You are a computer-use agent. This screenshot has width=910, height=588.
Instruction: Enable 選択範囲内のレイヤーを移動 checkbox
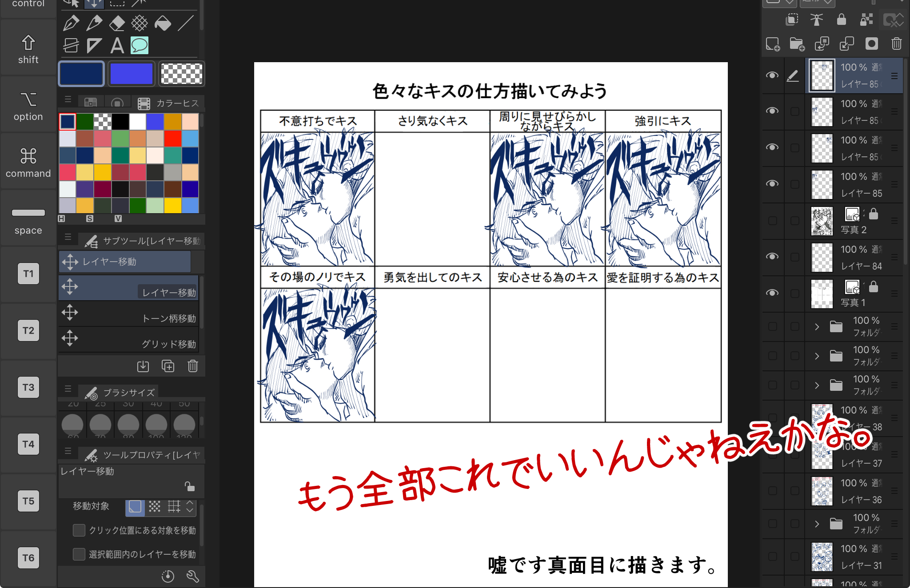(x=79, y=554)
